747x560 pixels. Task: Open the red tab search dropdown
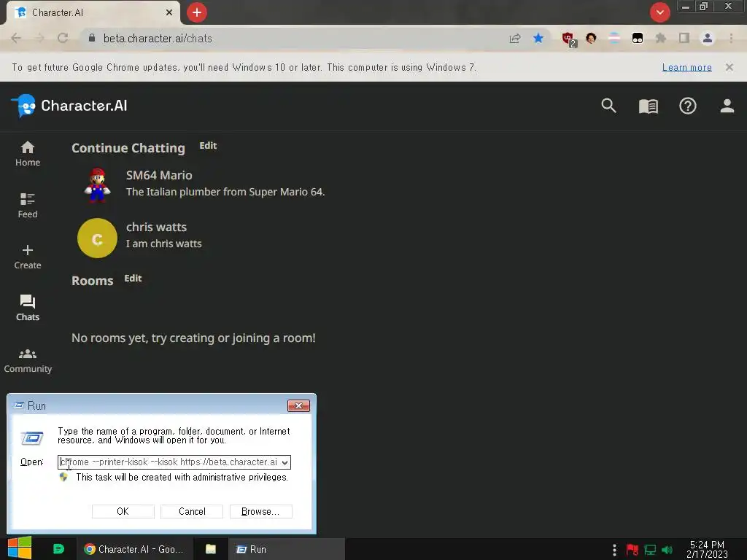659,12
